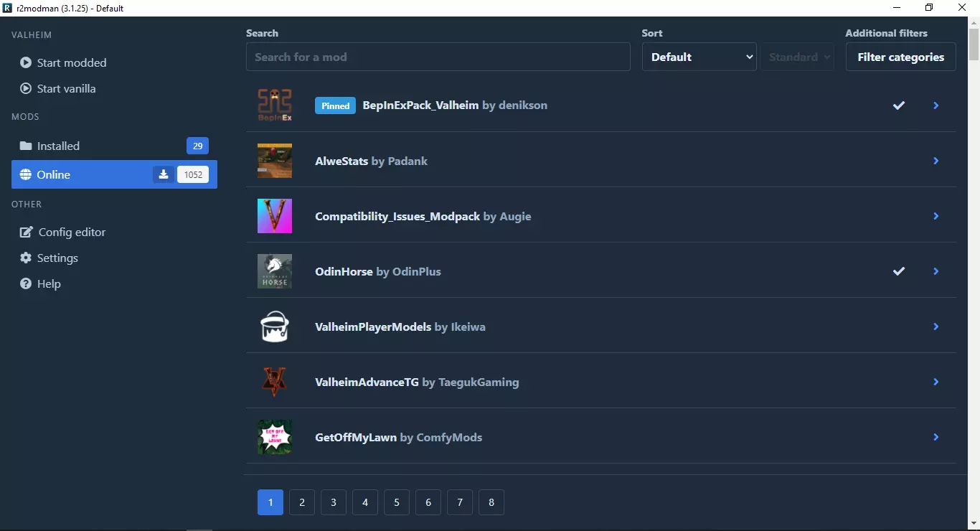
Task: Click the r2modman app icon in title bar
Action: click(8, 8)
